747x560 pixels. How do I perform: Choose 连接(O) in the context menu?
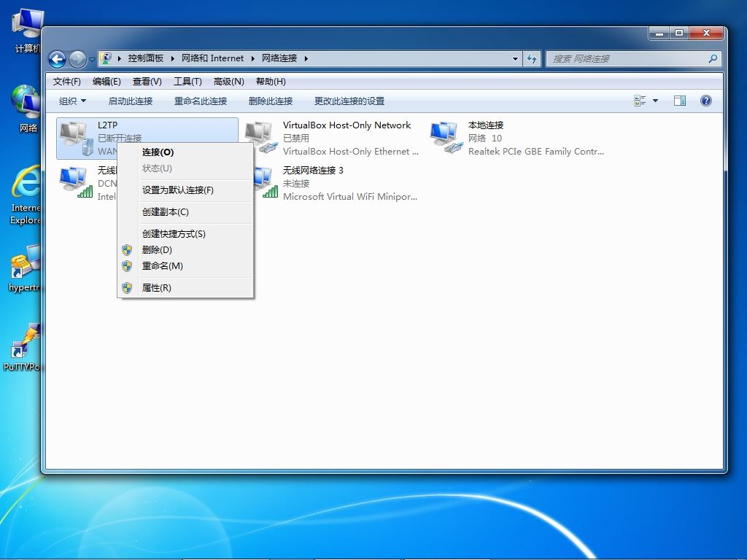click(185, 152)
